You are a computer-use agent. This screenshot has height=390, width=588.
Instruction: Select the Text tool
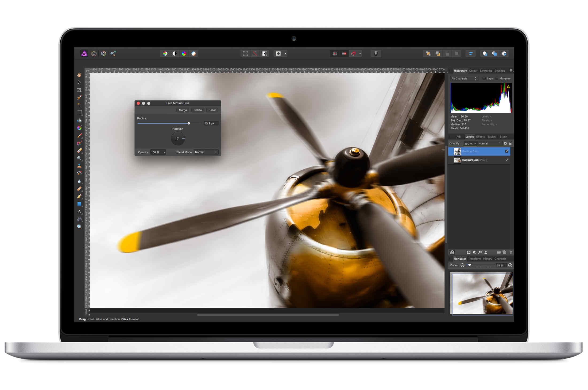79,212
